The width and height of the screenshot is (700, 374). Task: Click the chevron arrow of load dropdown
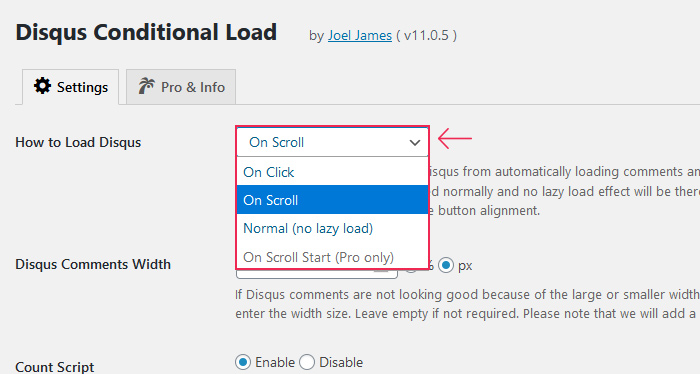[x=415, y=143]
